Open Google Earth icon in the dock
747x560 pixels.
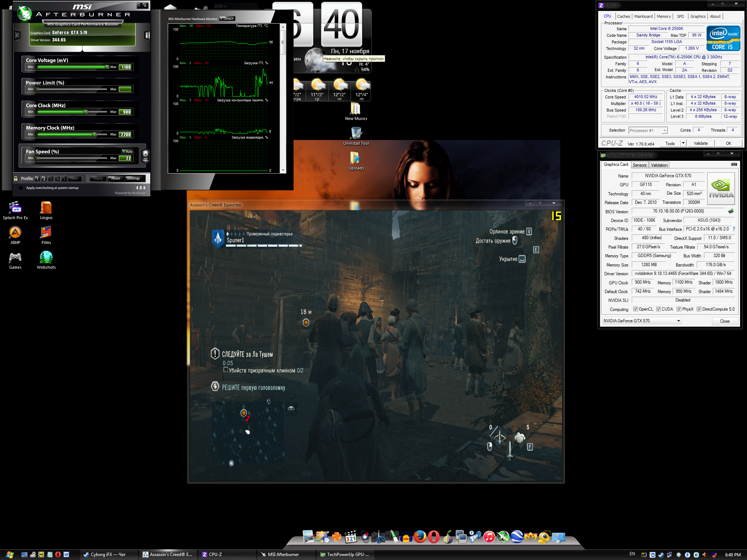click(x=517, y=537)
